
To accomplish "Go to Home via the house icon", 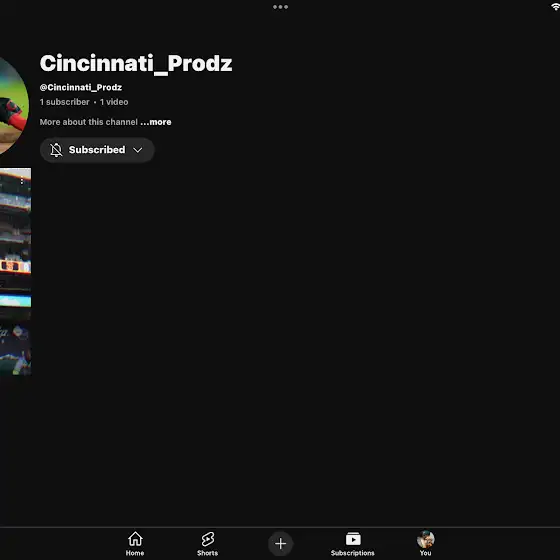I will coord(135,539).
